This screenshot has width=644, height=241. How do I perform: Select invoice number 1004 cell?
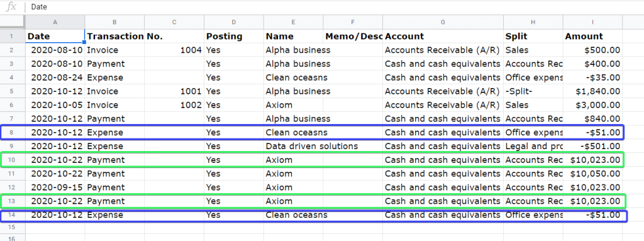click(x=174, y=50)
